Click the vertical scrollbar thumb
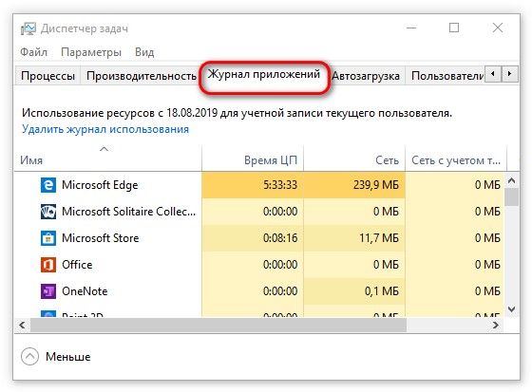532x392 pixels. (x=512, y=197)
